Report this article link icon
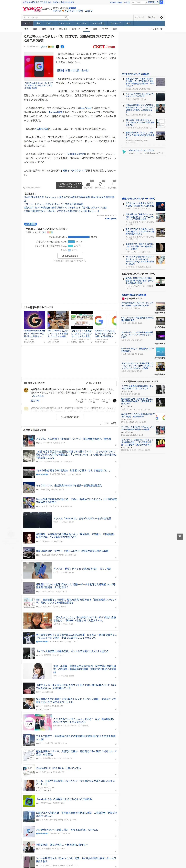The image size is (186, 868). click(x=32, y=187)
